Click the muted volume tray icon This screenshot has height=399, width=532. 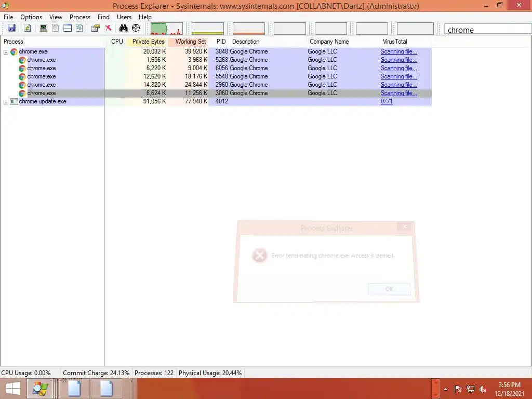tap(483, 389)
